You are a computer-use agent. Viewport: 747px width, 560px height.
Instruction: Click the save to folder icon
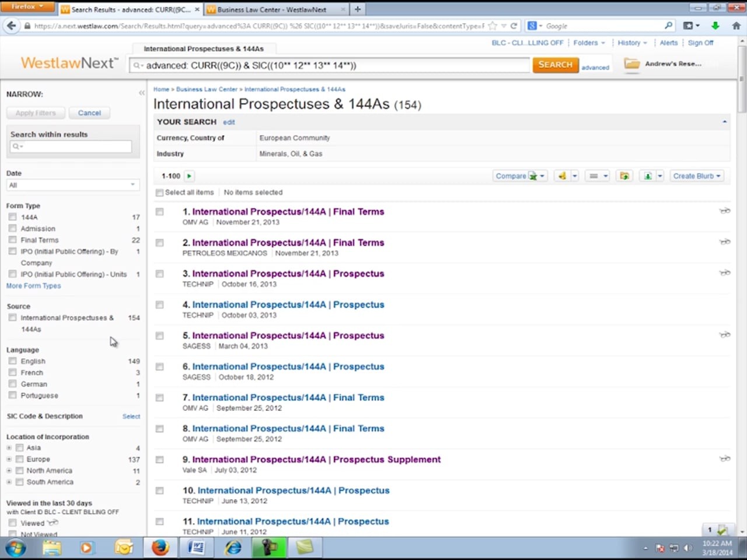pos(624,176)
